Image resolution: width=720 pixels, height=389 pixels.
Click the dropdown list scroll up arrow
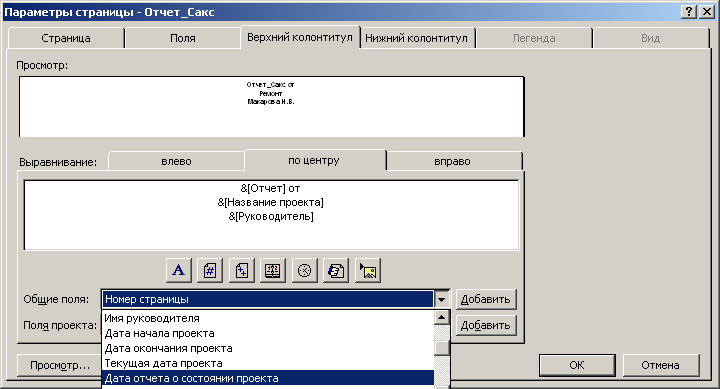[442, 318]
